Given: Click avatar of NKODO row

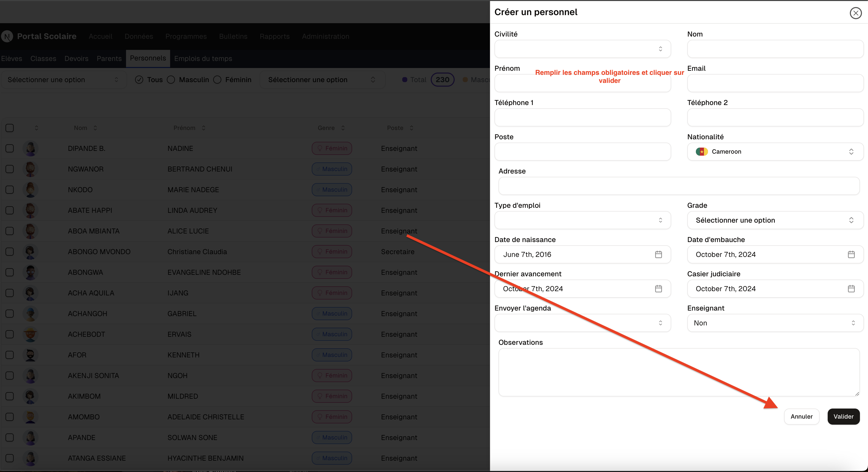Looking at the screenshot, I should point(30,190).
